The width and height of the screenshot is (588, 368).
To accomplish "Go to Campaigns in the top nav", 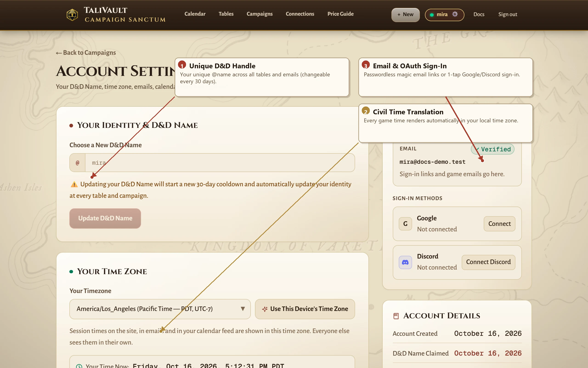I will (x=260, y=14).
